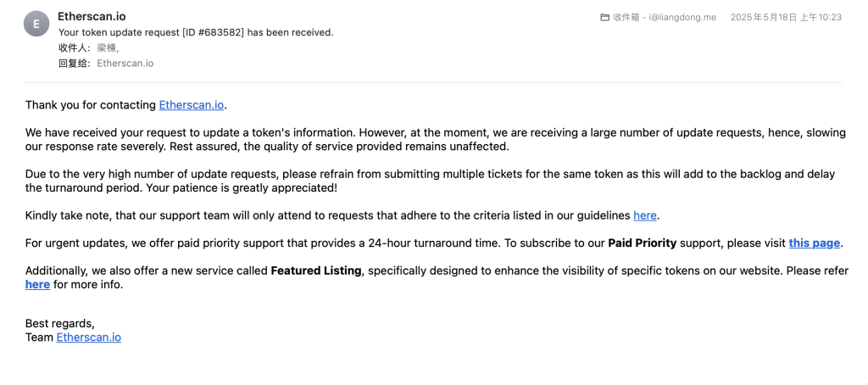
Task: Click the "Best regards," closing line
Action: pyautogui.click(x=60, y=323)
